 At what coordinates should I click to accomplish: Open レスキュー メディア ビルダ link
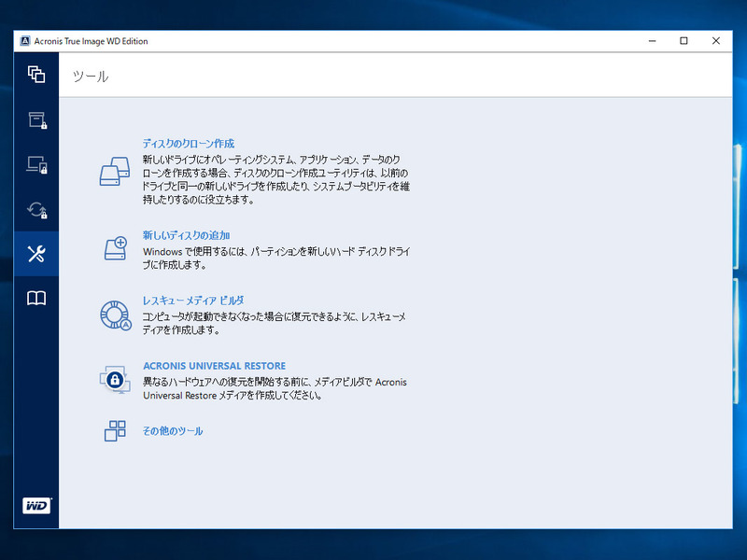click(193, 301)
